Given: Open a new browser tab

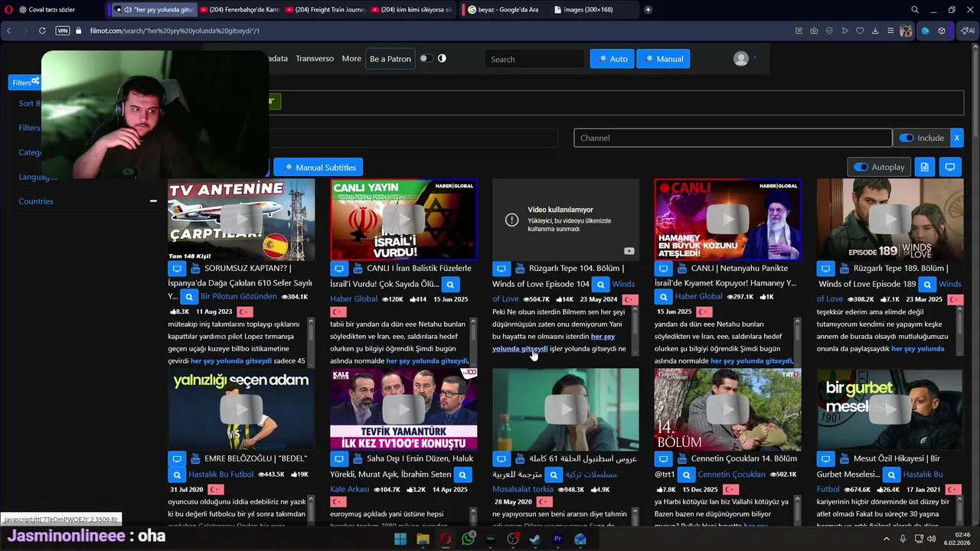Looking at the screenshot, I should 648,10.
